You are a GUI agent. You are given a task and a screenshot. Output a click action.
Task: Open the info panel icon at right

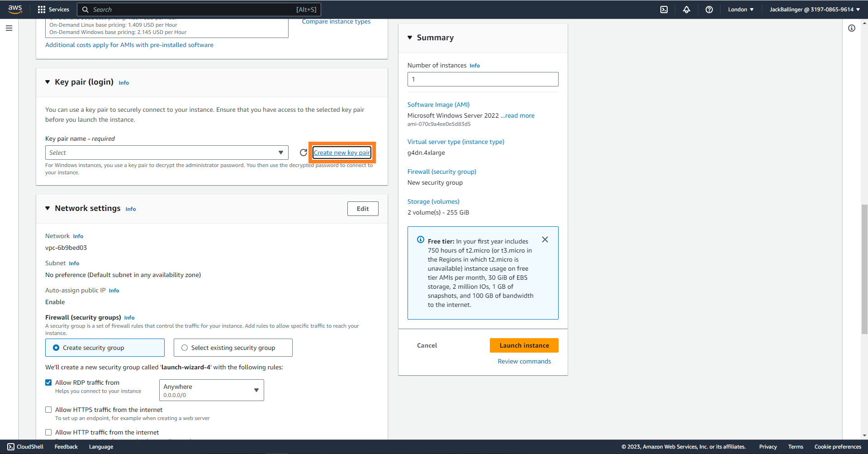tap(851, 28)
